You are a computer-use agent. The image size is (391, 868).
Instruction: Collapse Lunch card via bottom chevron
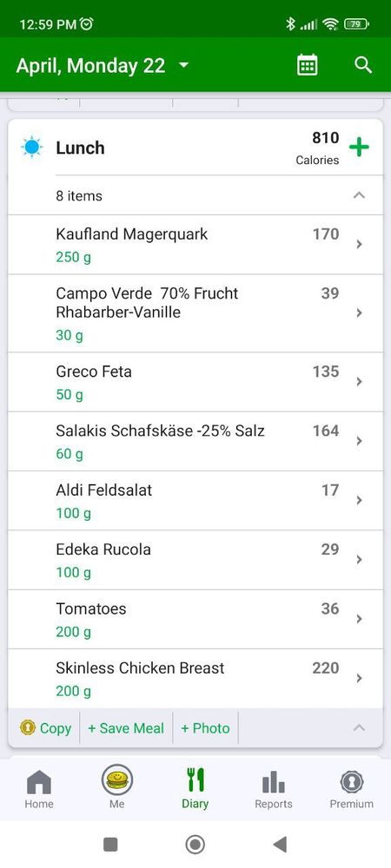pyautogui.click(x=359, y=727)
